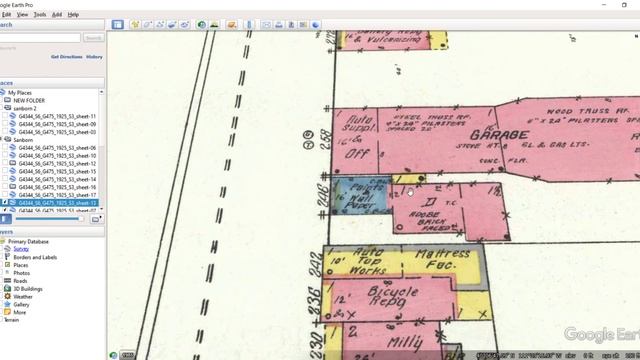Collapse the Search panel header

[52, 24]
